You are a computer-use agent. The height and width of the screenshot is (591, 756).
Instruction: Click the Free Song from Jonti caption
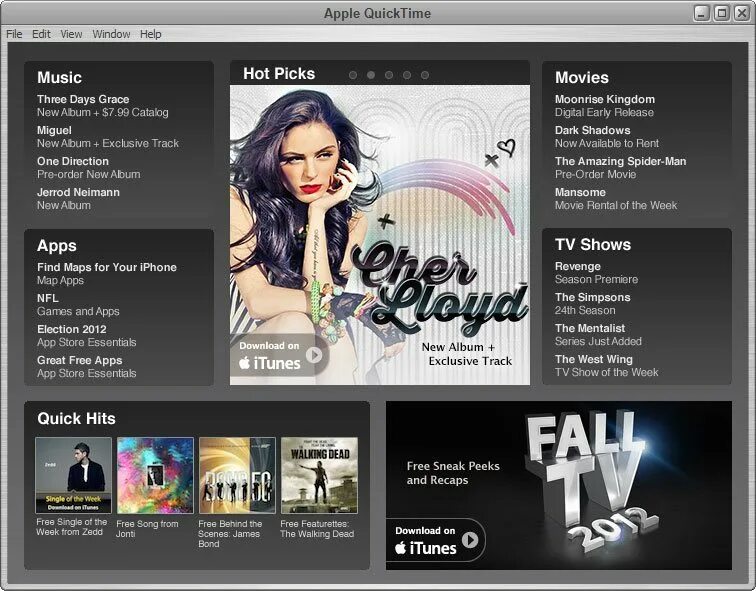pyautogui.click(x=147, y=529)
